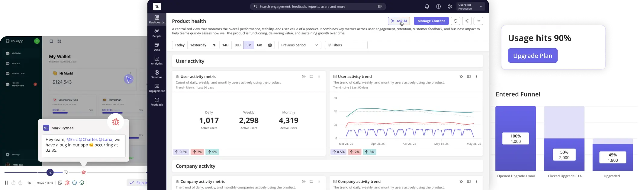Open the Userpilot Production environment switcher
The width and height of the screenshot is (644, 190).
click(470, 7)
